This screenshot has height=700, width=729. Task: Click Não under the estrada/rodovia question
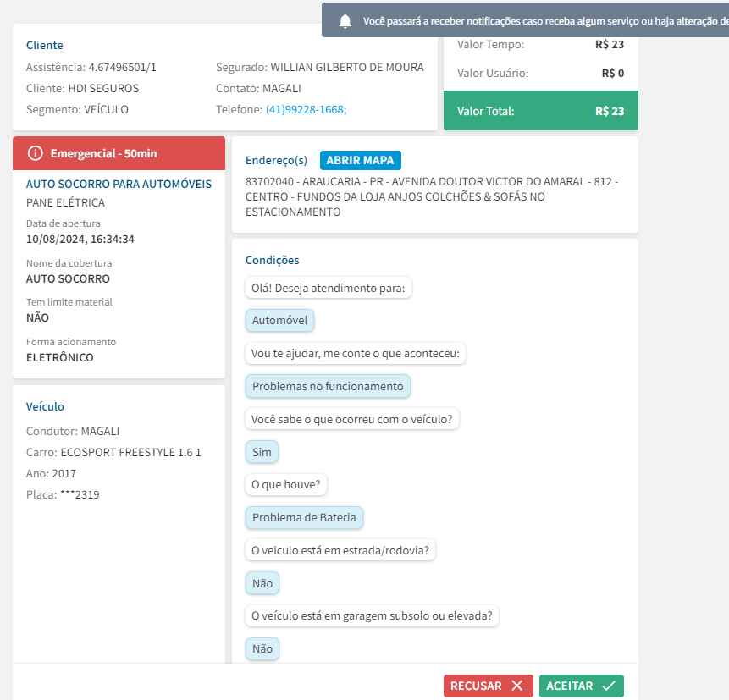pos(262,583)
